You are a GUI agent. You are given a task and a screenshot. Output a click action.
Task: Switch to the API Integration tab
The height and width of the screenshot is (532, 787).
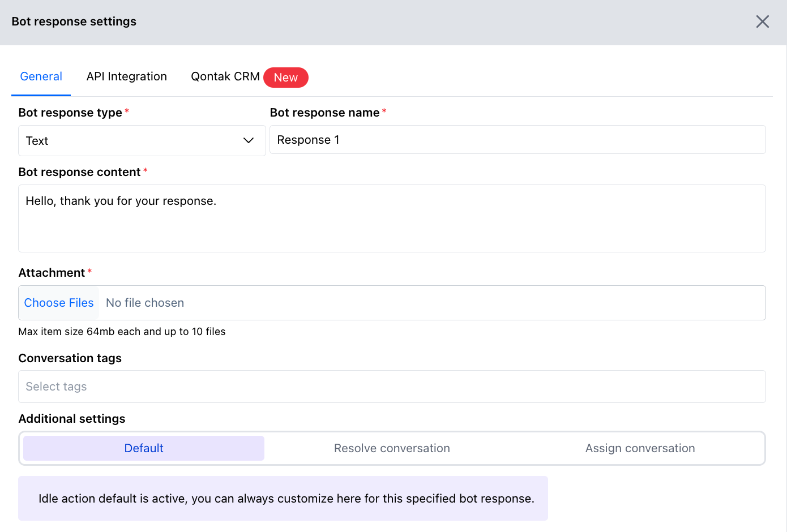click(x=126, y=76)
